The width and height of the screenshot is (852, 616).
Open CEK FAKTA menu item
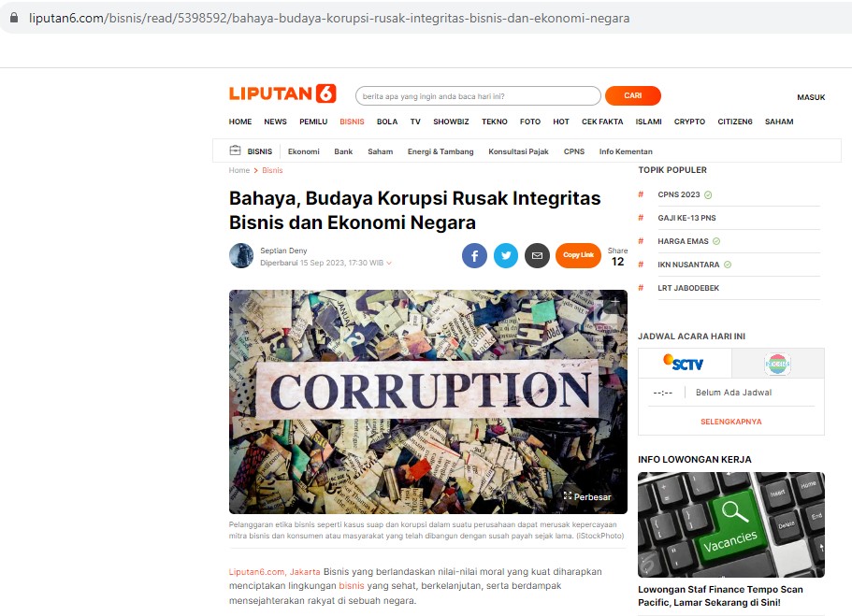point(602,122)
